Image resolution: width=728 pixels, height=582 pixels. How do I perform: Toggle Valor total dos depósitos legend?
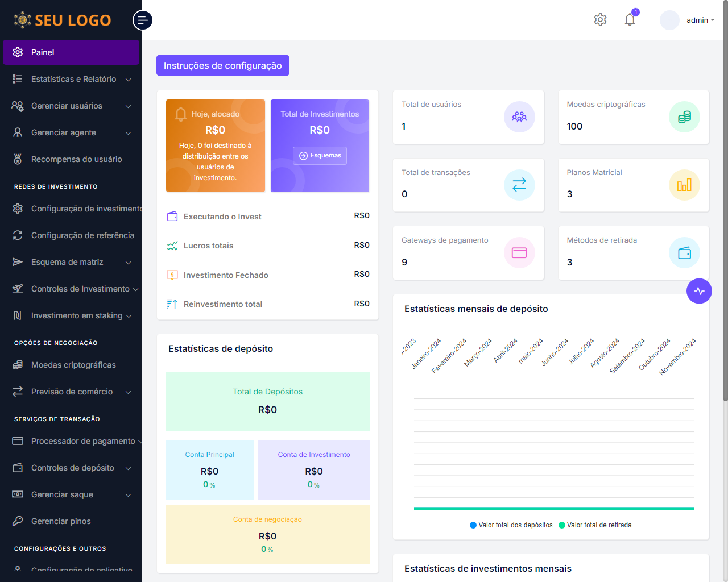[511, 525]
